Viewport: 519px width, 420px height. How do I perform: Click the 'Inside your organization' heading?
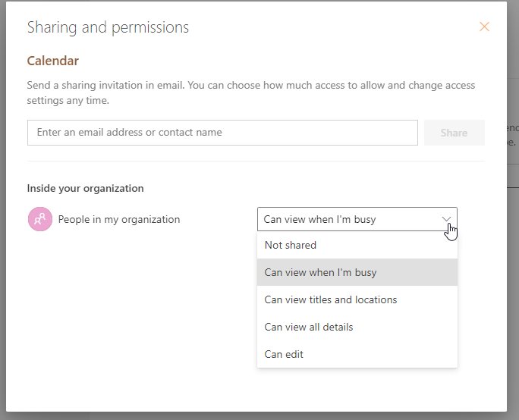(86, 188)
